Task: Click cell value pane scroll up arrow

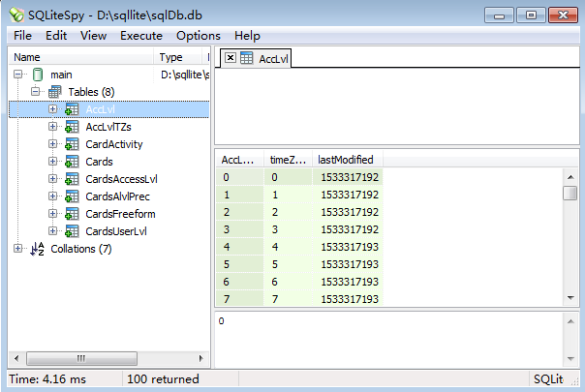Action: pos(570,321)
